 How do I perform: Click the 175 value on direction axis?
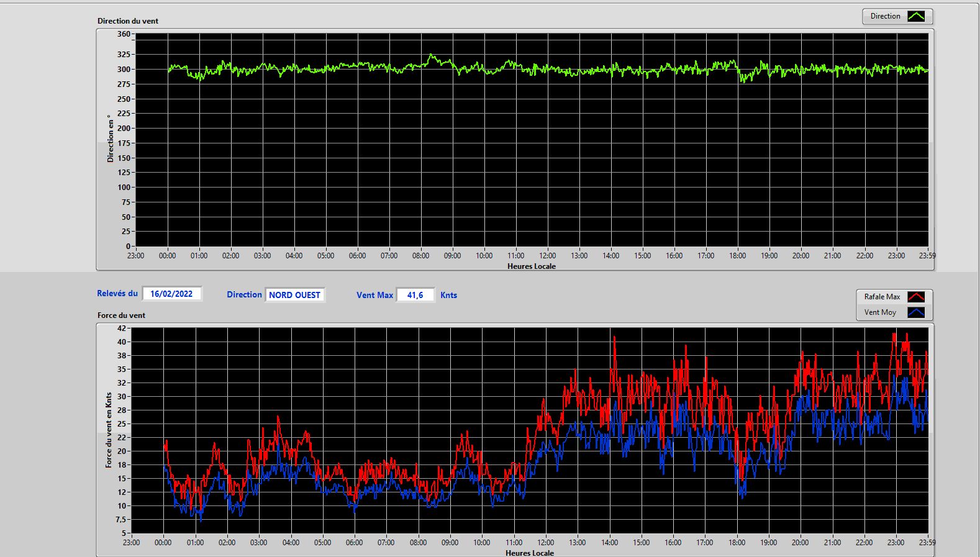point(124,143)
